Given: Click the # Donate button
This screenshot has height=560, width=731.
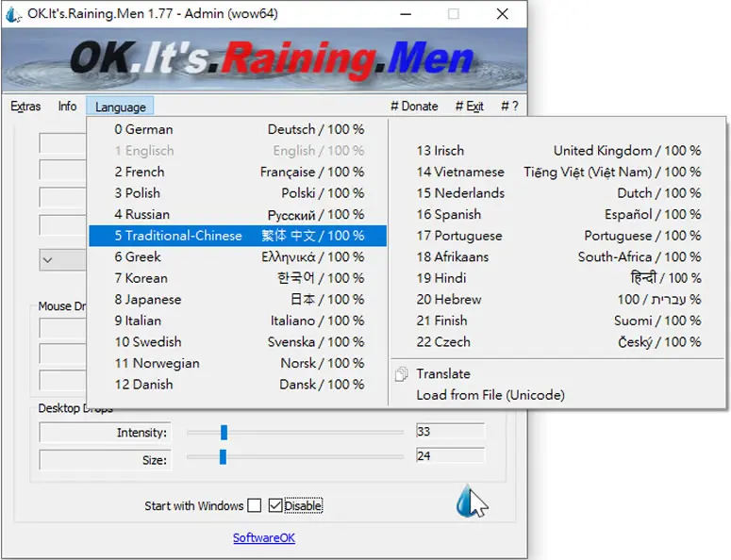Looking at the screenshot, I should 414,107.
